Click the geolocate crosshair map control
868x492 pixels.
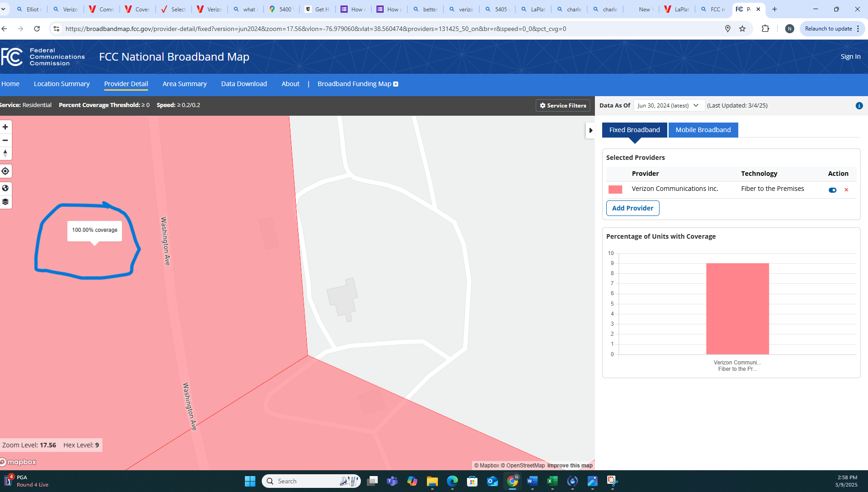(5, 171)
